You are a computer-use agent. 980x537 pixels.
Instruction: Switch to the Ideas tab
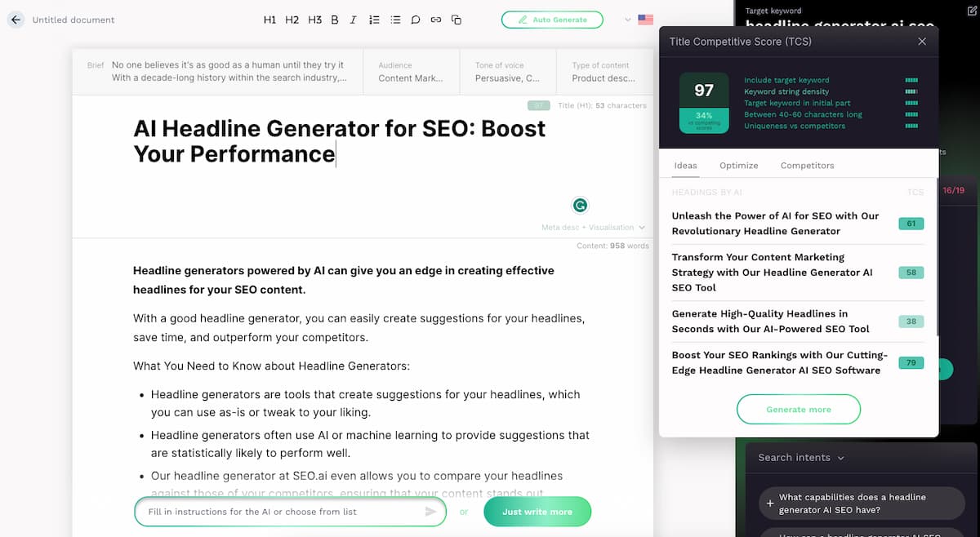[x=685, y=165]
